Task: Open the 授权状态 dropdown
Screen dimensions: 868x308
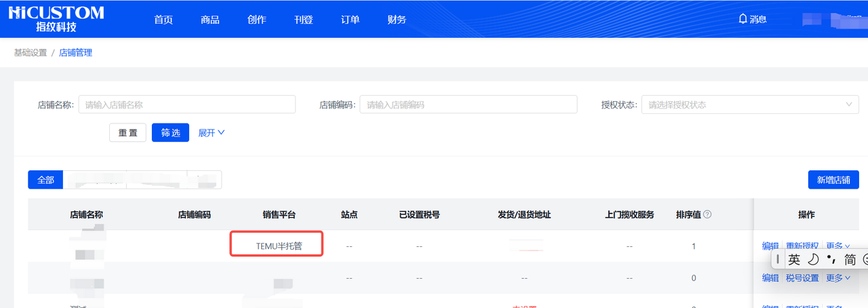Action: [749, 104]
